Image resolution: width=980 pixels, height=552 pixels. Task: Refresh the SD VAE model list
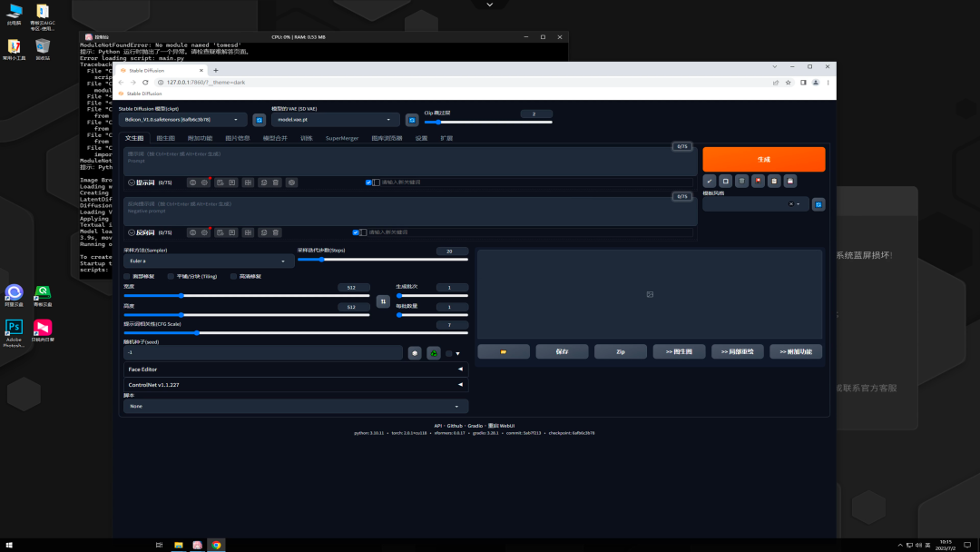[412, 120]
